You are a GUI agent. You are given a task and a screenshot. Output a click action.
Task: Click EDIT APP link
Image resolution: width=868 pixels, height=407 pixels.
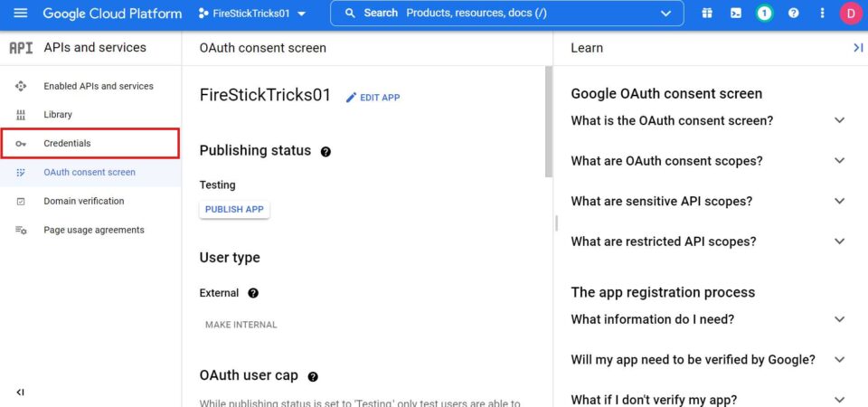[373, 98]
